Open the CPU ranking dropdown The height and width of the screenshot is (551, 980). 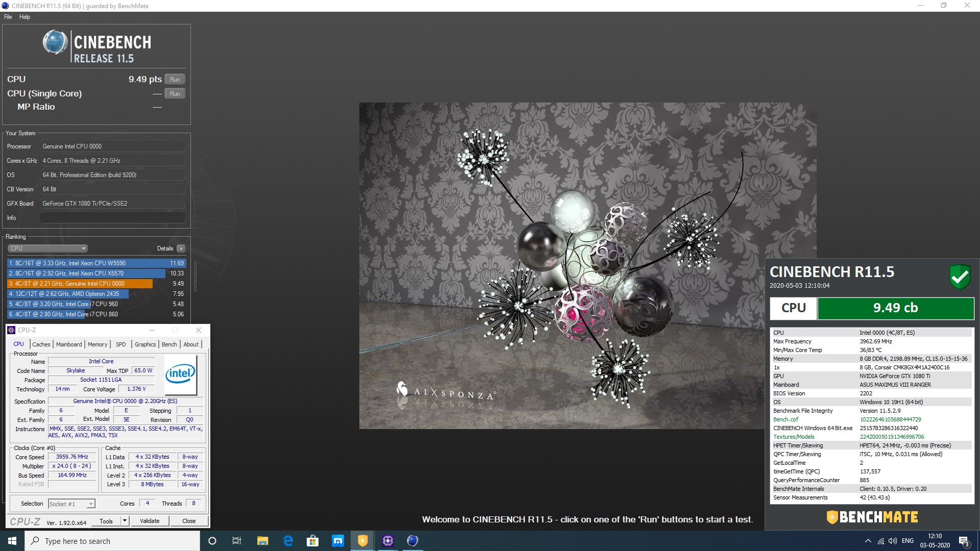(x=47, y=248)
